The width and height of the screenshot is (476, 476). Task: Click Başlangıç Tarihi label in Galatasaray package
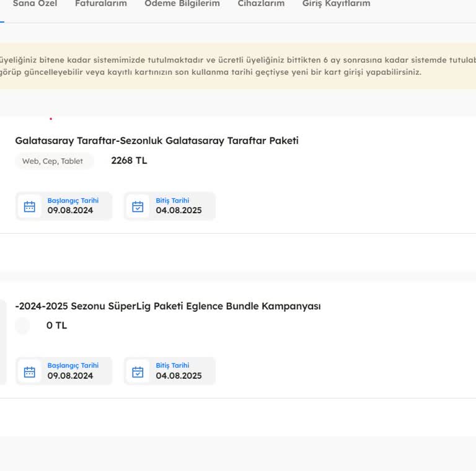tap(73, 201)
